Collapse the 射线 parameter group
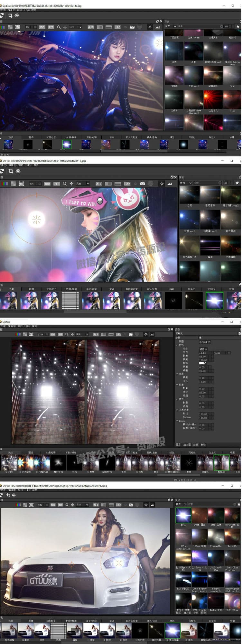242x644 pixels. tap(177, 345)
